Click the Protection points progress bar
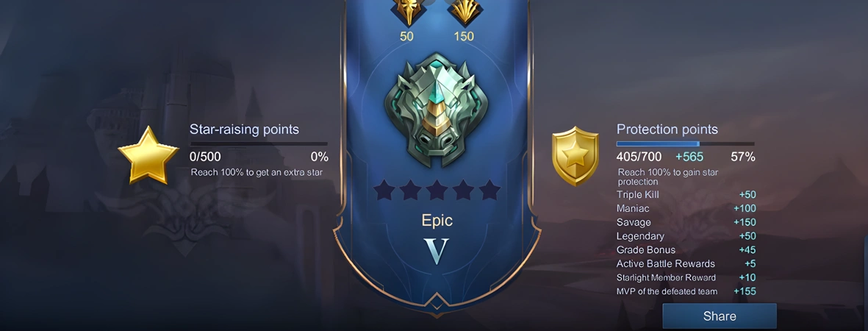 point(685,144)
